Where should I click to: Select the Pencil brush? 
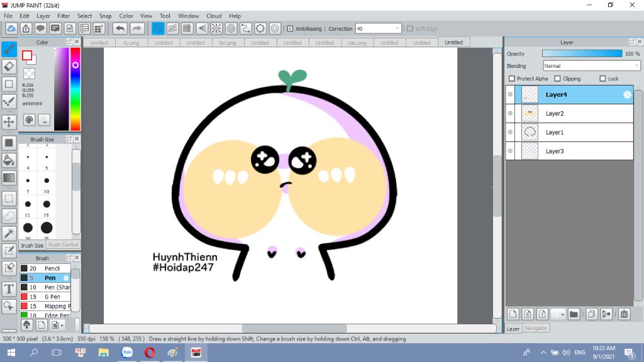[x=45, y=268]
